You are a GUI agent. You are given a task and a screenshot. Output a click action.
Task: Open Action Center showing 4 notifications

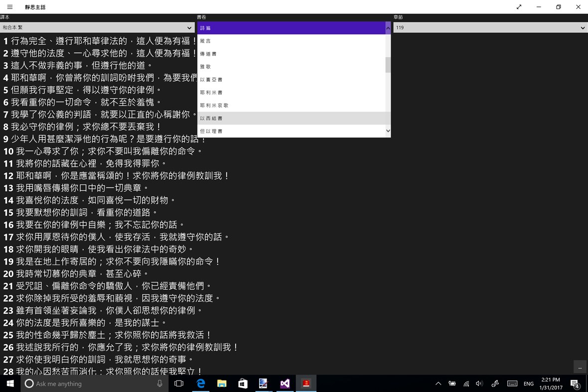click(x=576, y=384)
